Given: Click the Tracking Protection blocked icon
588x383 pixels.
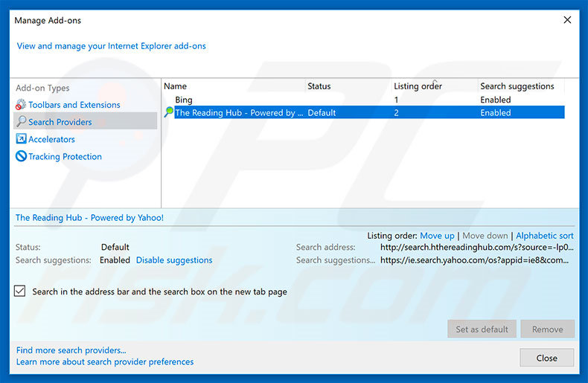Looking at the screenshot, I should coord(22,156).
